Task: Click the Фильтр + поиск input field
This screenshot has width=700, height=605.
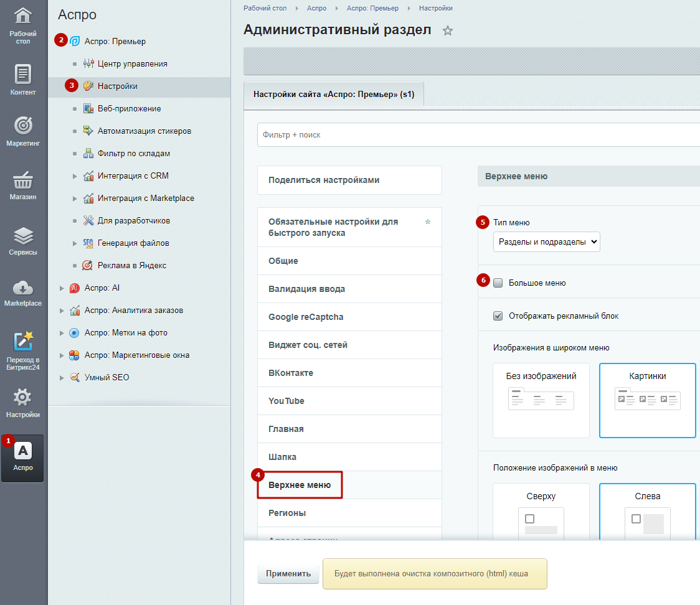Action: pos(478,134)
